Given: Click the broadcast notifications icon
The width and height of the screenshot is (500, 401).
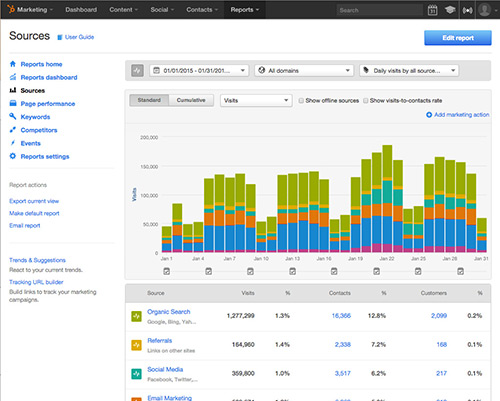Looking at the screenshot, I should [x=467, y=10].
